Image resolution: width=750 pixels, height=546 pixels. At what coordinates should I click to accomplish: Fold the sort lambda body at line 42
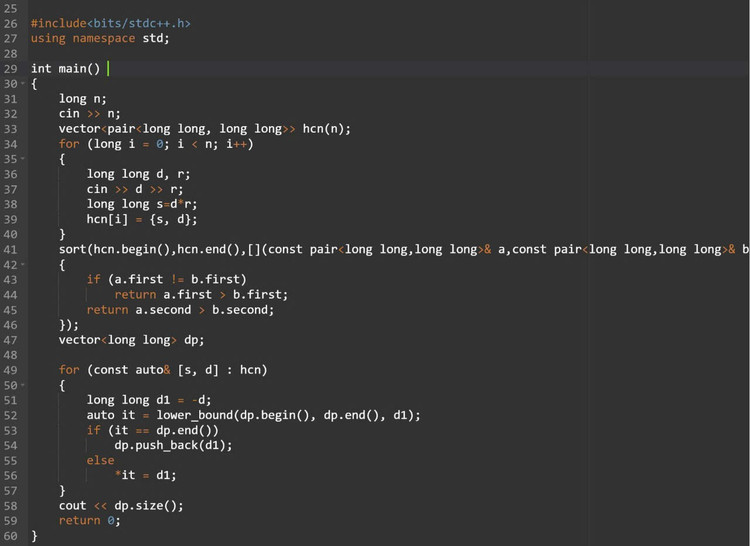[22, 265]
